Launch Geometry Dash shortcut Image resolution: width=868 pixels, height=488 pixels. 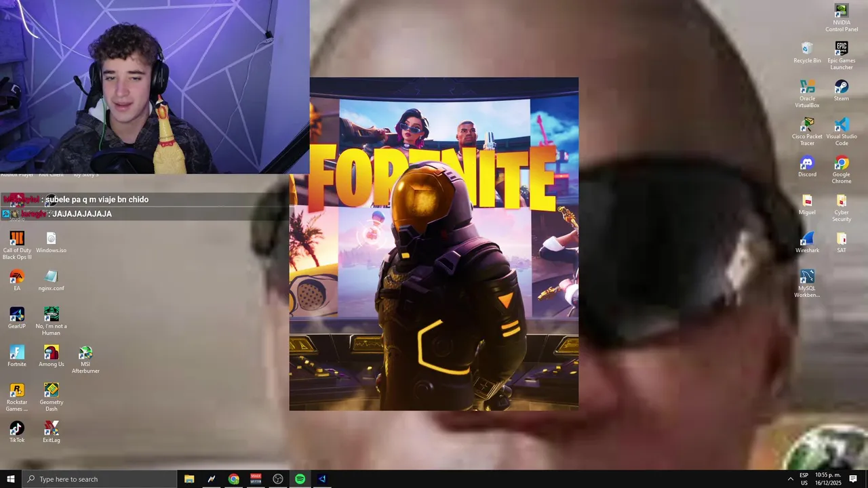pos(51,398)
